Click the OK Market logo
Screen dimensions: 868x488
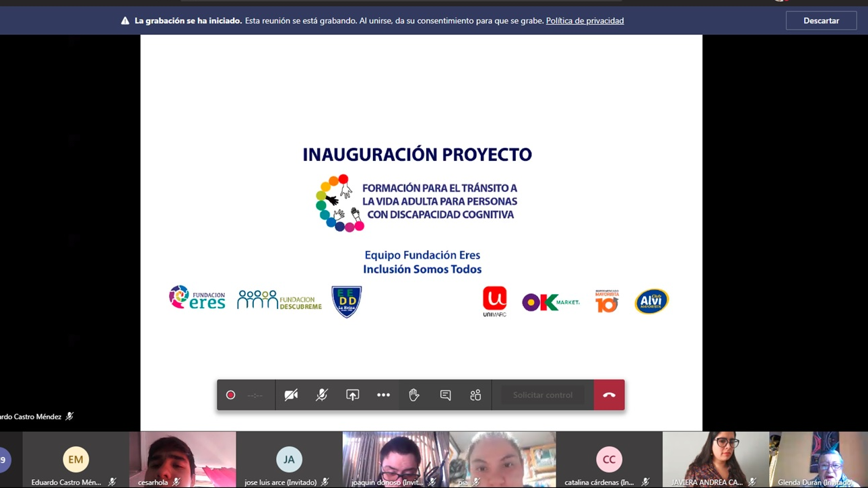click(x=551, y=302)
